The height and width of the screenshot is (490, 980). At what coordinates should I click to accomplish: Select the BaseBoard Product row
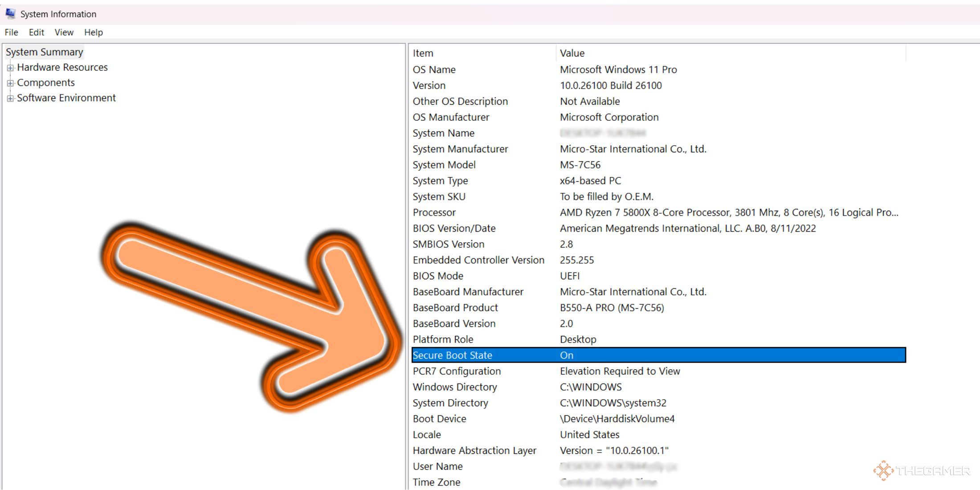pos(455,307)
